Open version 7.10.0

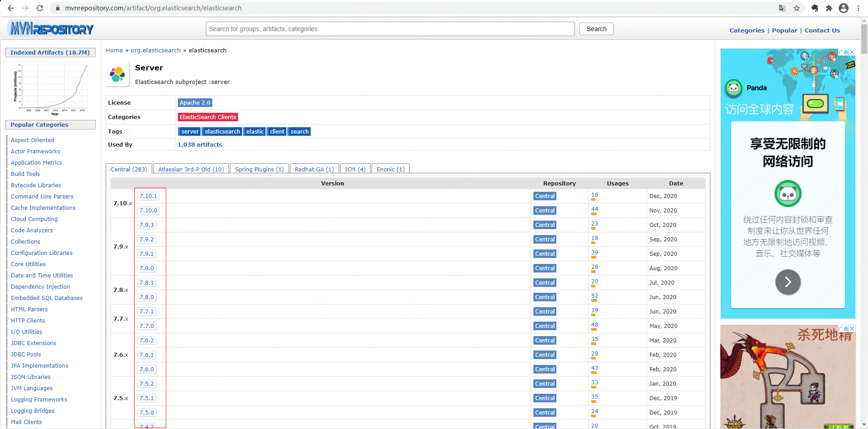coord(148,211)
